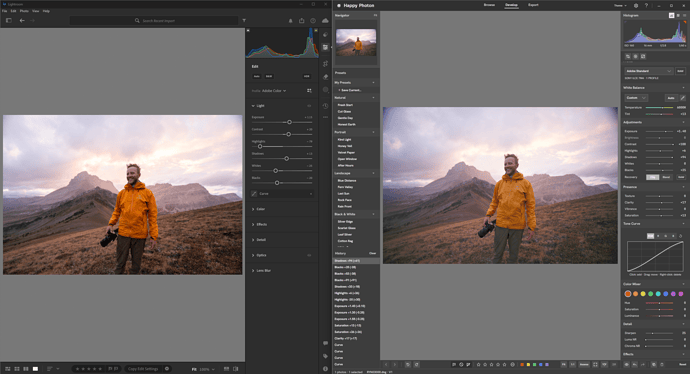Click the info icon in Lightroom sidebar
690x374 pixels.
325,369
